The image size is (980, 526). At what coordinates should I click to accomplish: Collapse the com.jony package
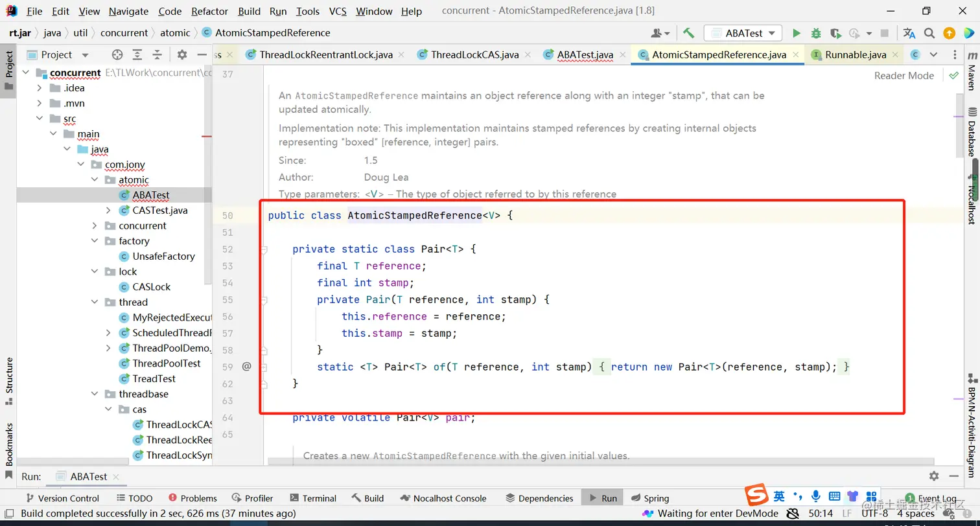pos(80,165)
